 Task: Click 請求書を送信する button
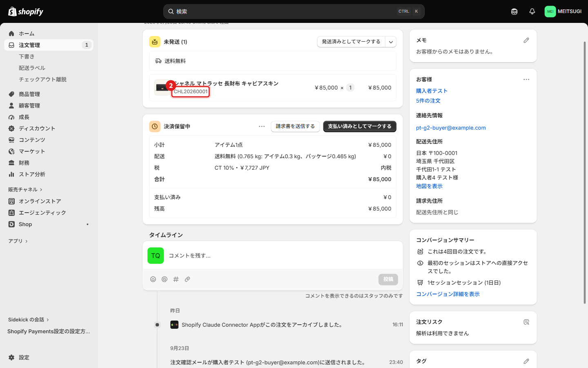[x=295, y=126]
